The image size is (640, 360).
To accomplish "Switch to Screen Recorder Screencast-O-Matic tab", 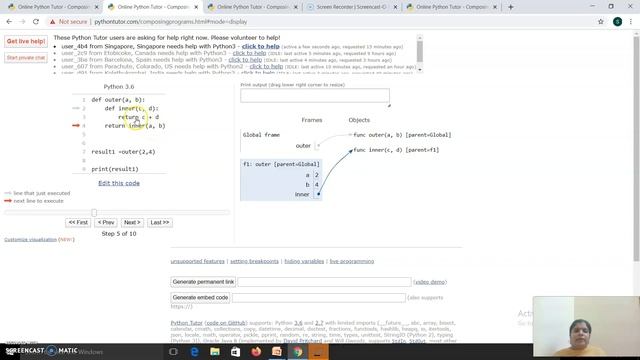I will (352, 7).
